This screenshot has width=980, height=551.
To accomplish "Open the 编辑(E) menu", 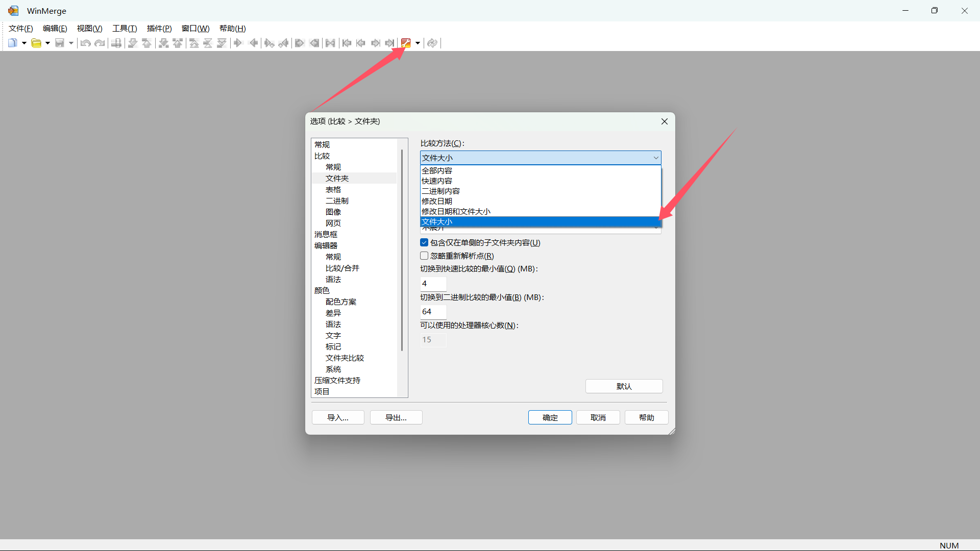I will click(55, 29).
